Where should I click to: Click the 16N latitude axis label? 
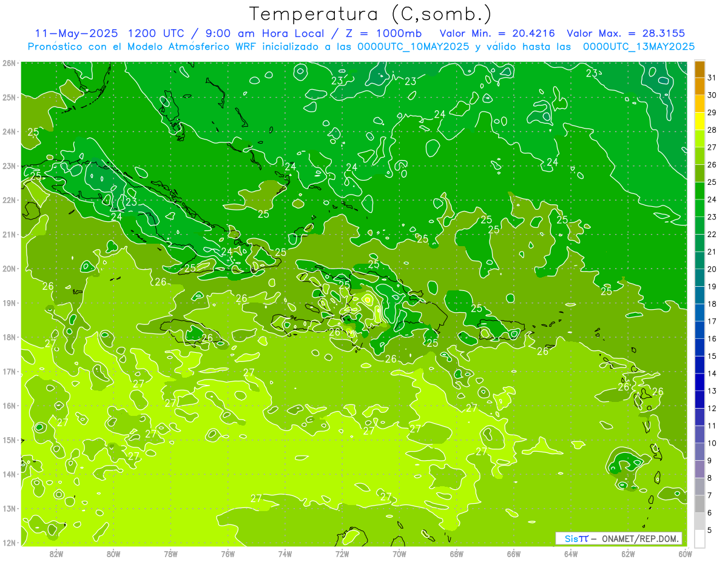(x=9, y=406)
